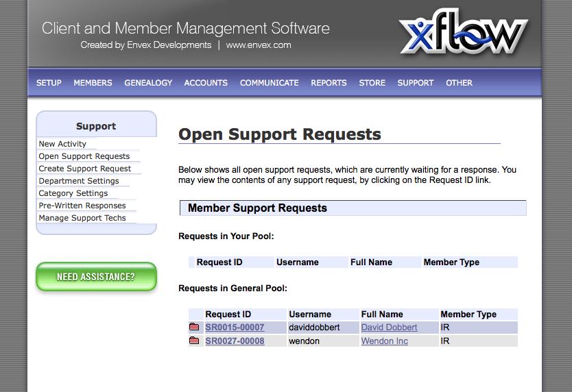The image size is (572, 392).
Task: Open Pre-Written Responses sidebar link
Action: click(x=82, y=206)
